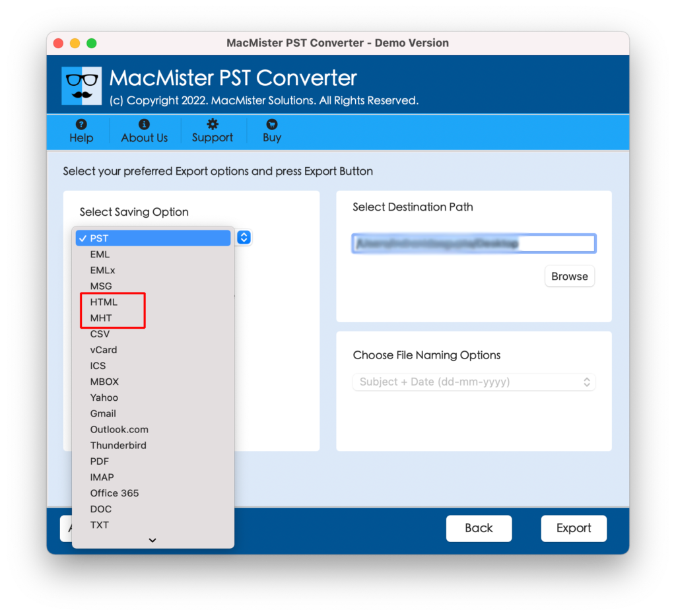Expand more formats via bottom chevron
Screen dimensions: 676x616
152,539
